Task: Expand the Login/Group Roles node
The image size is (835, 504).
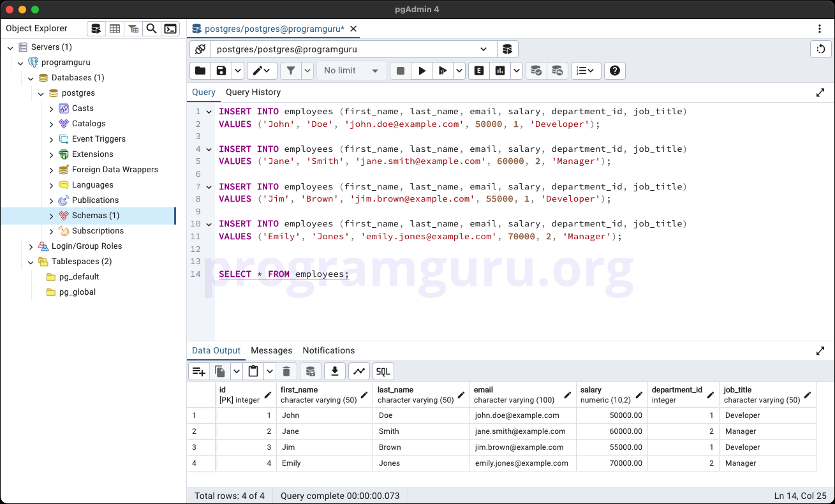Action: (31, 246)
